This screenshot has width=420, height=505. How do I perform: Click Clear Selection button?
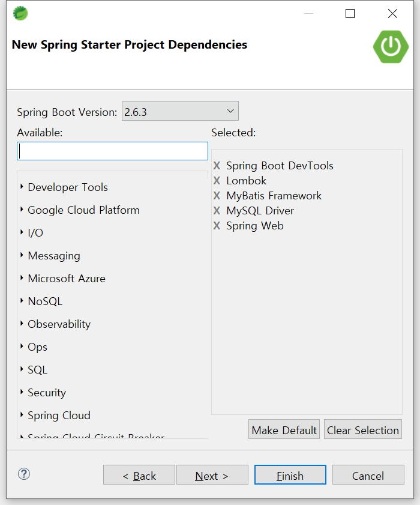(362, 430)
